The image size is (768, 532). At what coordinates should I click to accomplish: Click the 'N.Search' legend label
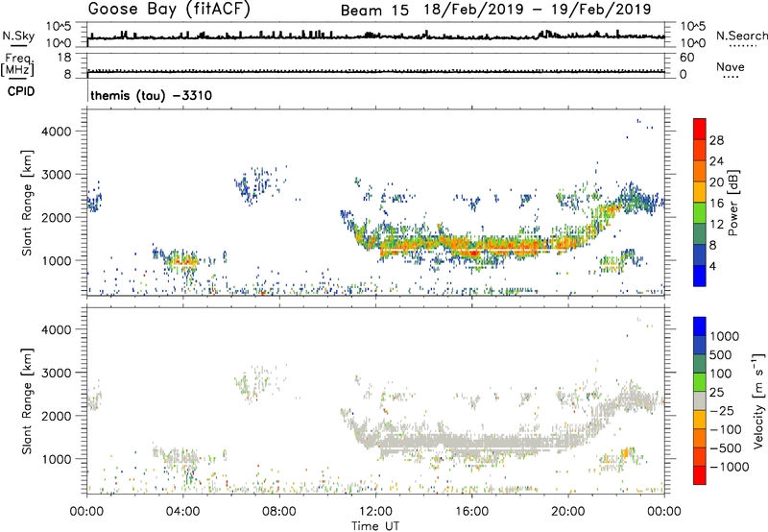(x=741, y=36)
